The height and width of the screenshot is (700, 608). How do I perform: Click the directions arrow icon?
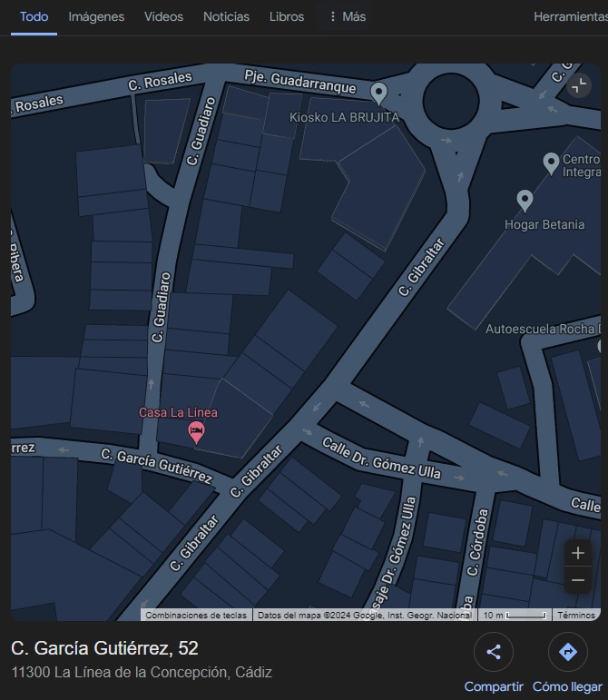click(567, 652)
